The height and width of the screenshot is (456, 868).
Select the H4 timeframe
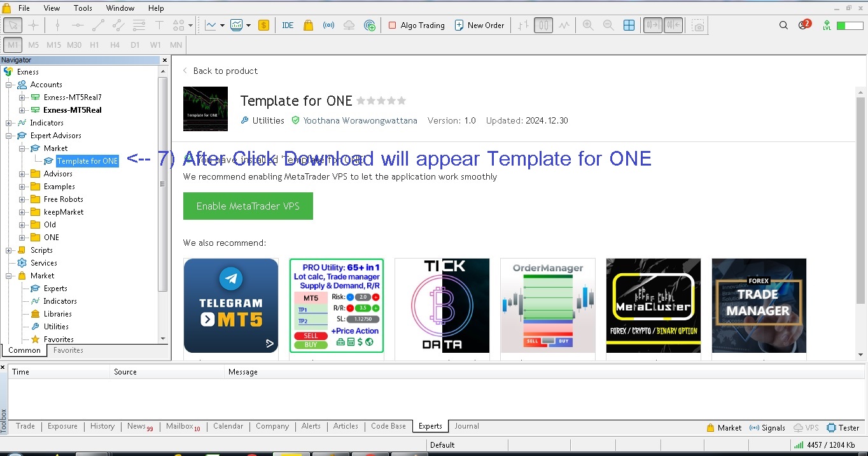pos(115,45)
